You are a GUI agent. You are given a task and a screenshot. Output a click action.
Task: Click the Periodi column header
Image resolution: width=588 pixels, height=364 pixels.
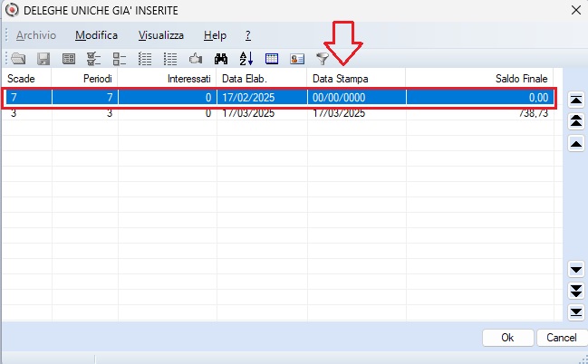[x=85, y=79]
